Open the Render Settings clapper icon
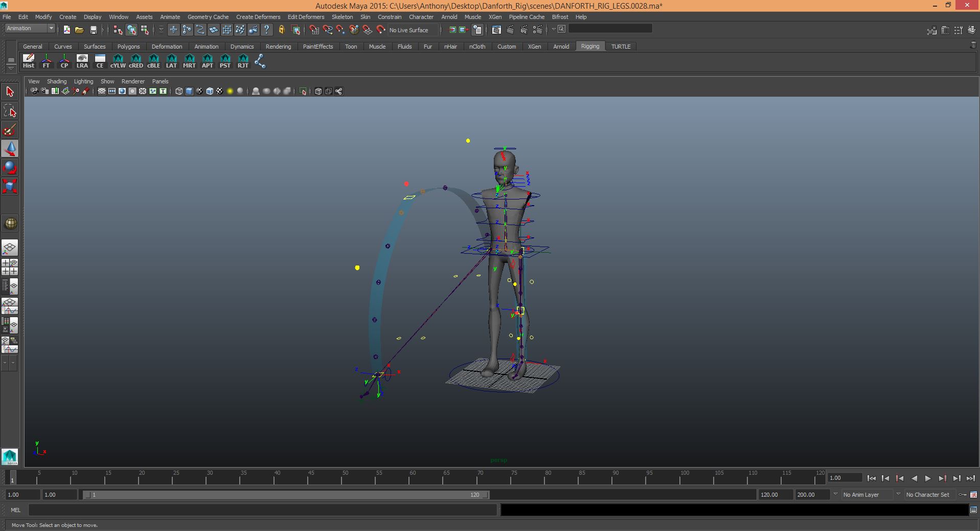980x531 pixels. point(537,30)
